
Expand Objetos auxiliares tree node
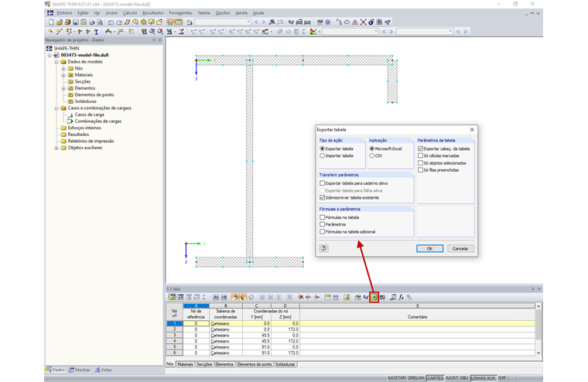(x=56, y=148)
